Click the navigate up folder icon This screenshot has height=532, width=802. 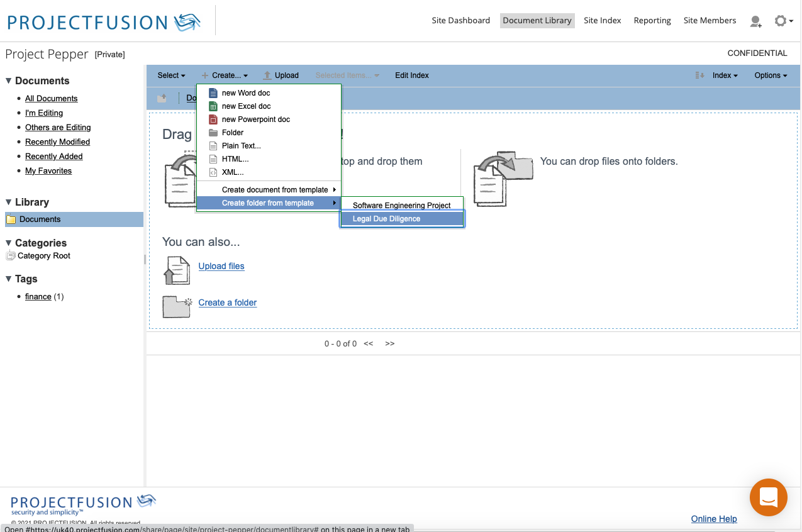[162, 98]
